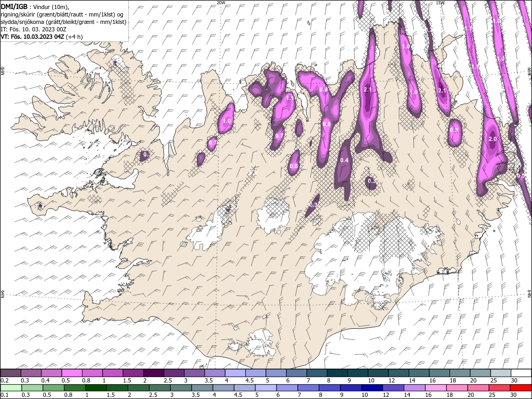532x399 pixels.
Task: Select the pale green 0.1 swatch, lower scale
Action: (x=11, y=388)
